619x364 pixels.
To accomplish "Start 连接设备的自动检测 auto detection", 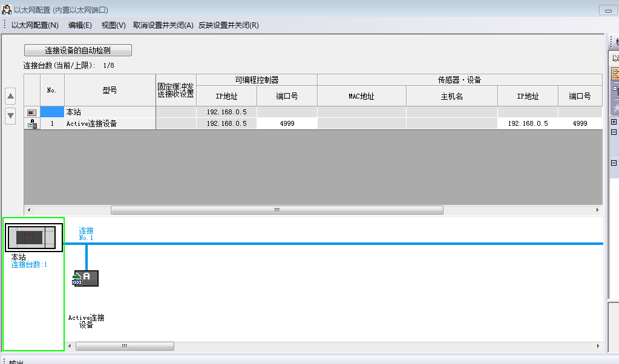I will [77, 50].
